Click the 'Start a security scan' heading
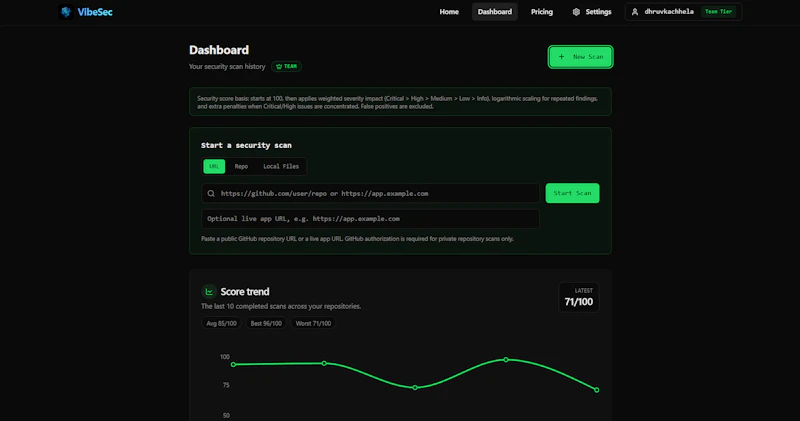This screenshot has width=800, height=421. click(x=246, y=145)
